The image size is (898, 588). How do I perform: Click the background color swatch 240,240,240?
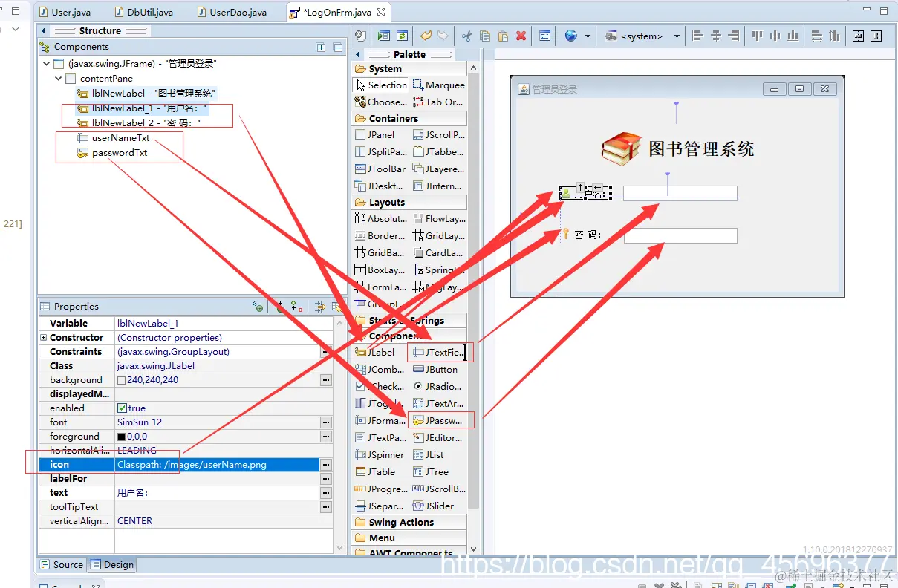pyautogui.click(x=122, y=380)
